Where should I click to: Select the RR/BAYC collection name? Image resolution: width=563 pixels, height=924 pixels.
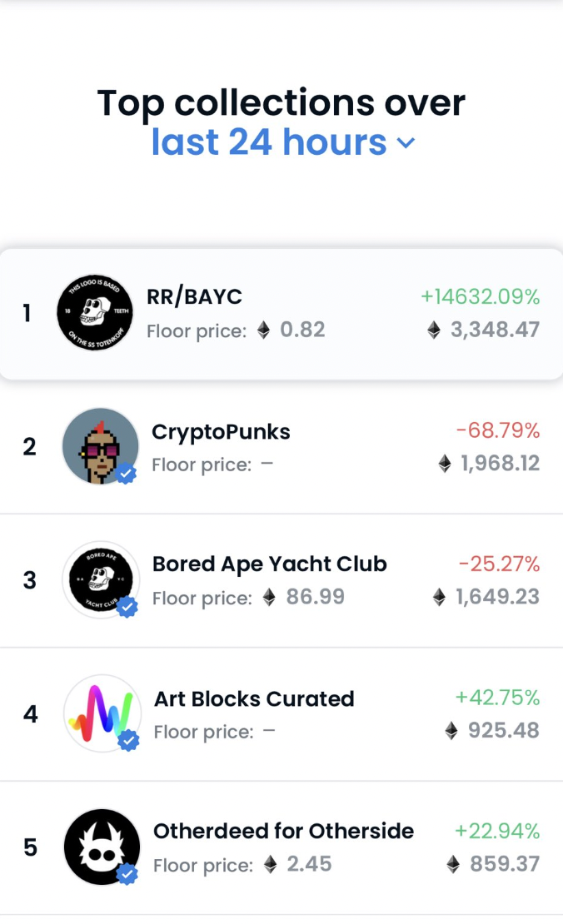(x=194, y=296)
